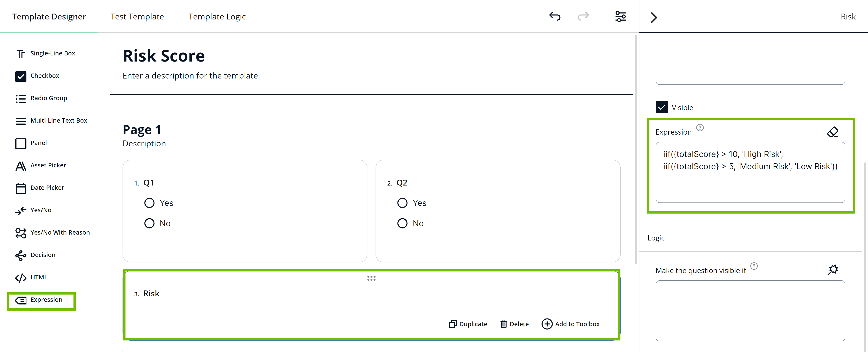Open the Template Logic tab

click(x=217, y=16)
